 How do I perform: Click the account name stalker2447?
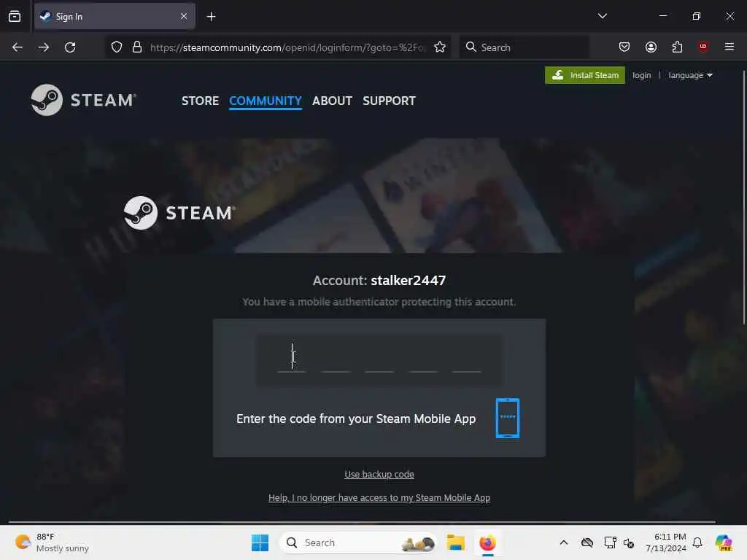(x=409, y=281)
